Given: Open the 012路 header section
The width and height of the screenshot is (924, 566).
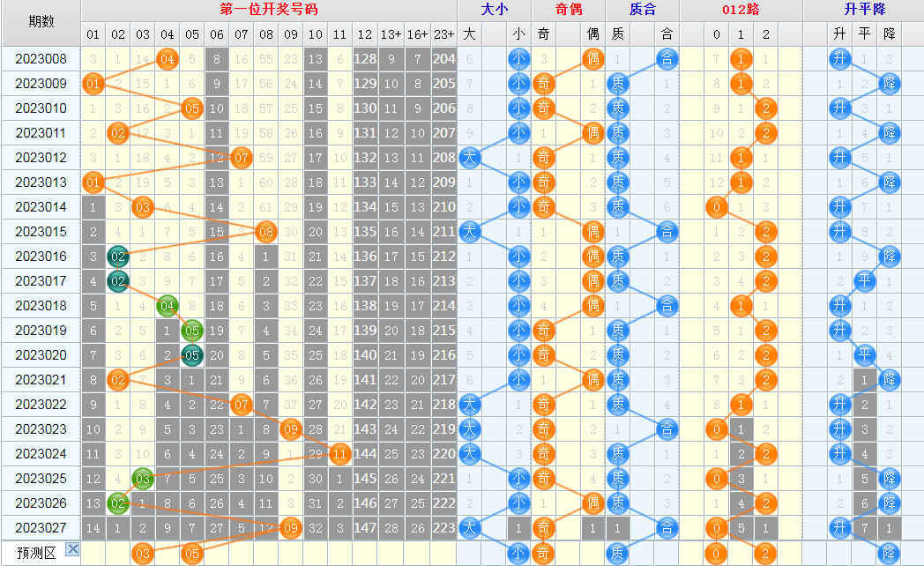Looking at the screenshot, I should point(741,10).
